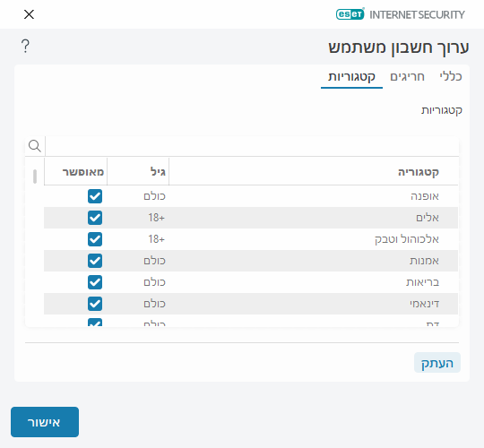The image size is (484, 448).
Task: Select the דינאמי category row text
Action: (425, 304)
